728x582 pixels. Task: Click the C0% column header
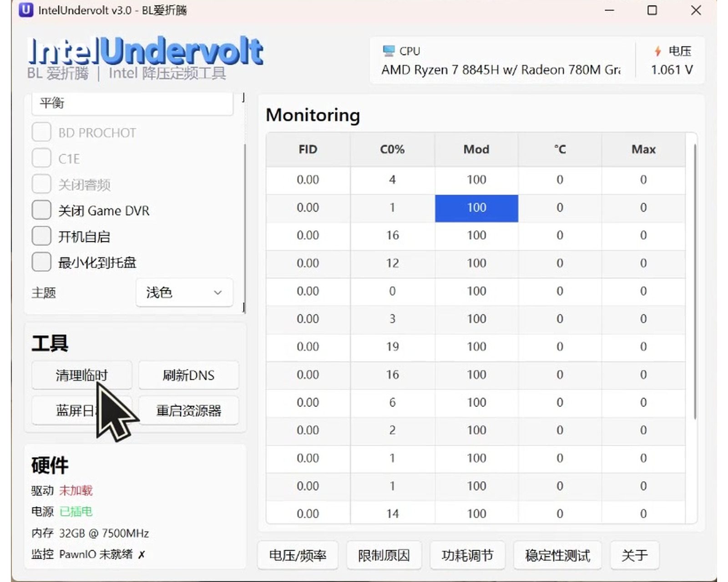(x=392, y=150)
